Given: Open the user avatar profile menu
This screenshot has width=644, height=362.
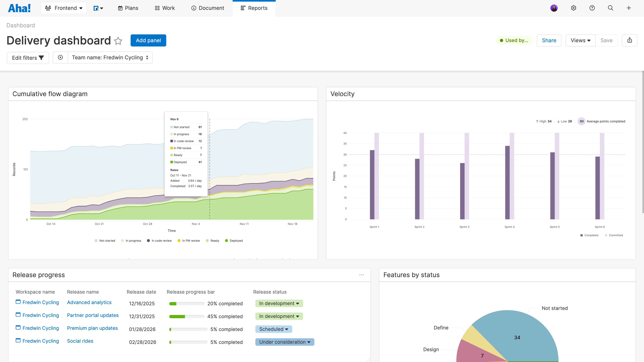Looking at the screenshot, I should 554,8.
